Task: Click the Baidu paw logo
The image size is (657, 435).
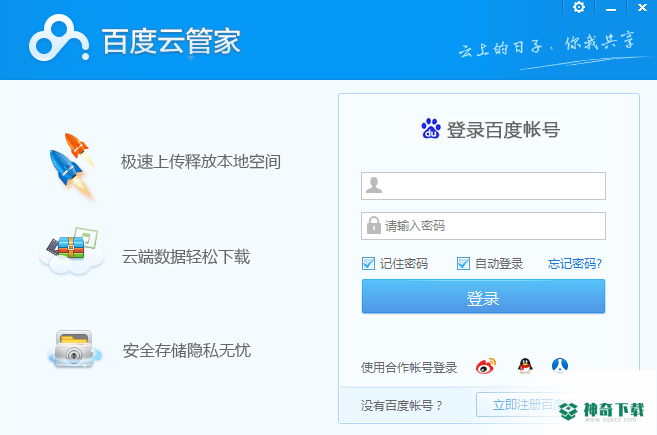Action: point(431,128)
